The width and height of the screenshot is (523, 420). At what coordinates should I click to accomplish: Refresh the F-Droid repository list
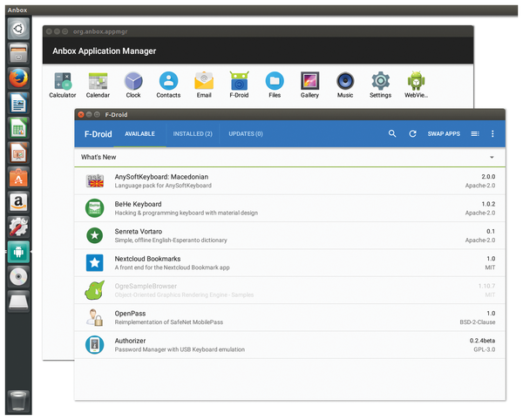[412, 133]
